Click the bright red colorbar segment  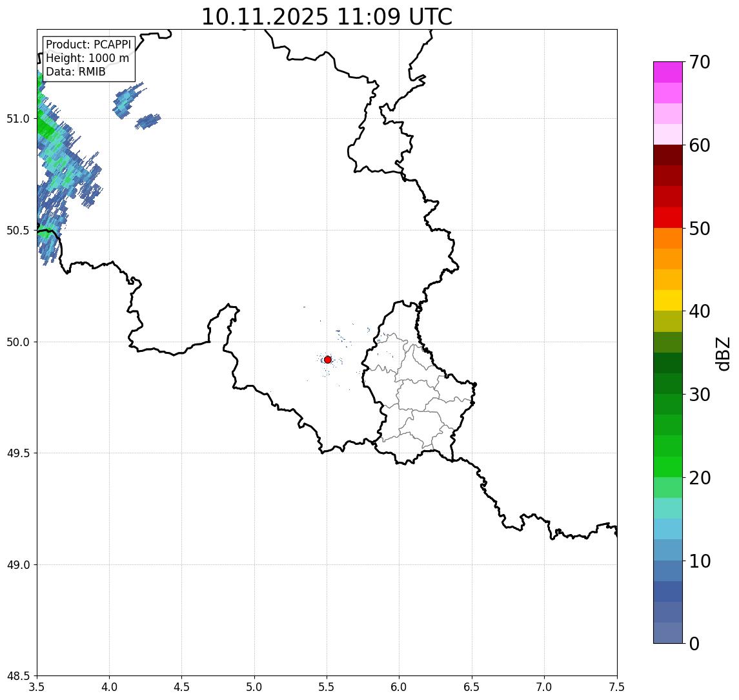point(668,218)
